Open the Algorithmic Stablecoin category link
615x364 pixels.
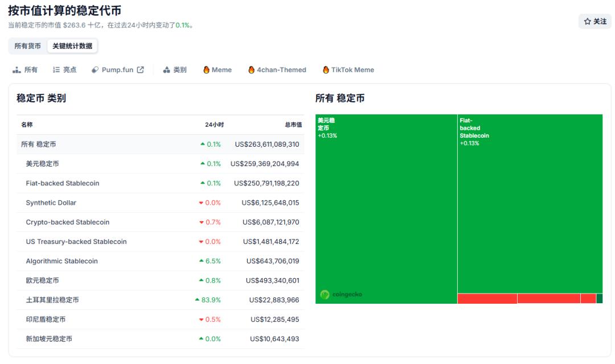61,261
